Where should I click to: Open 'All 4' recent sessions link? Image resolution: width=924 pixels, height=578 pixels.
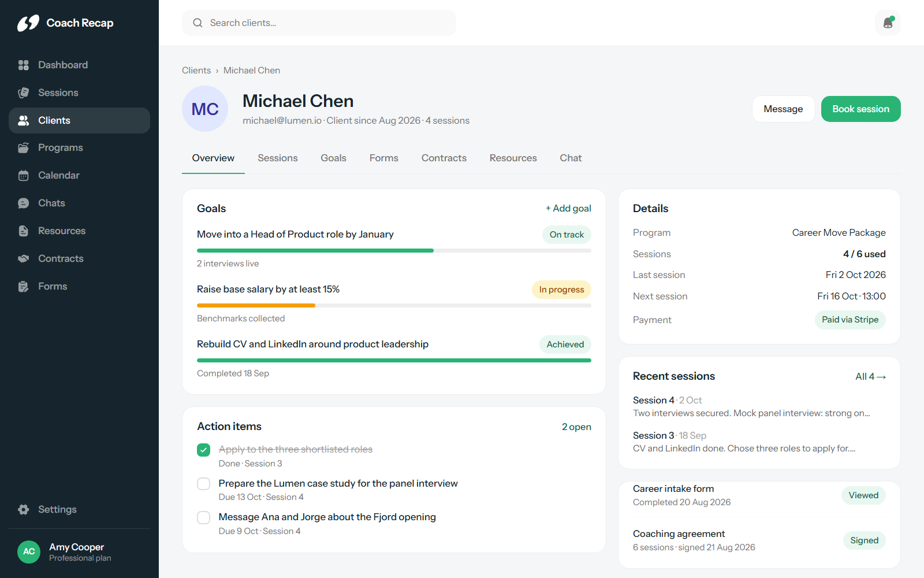pyautogui.click(x=870, y=377)
